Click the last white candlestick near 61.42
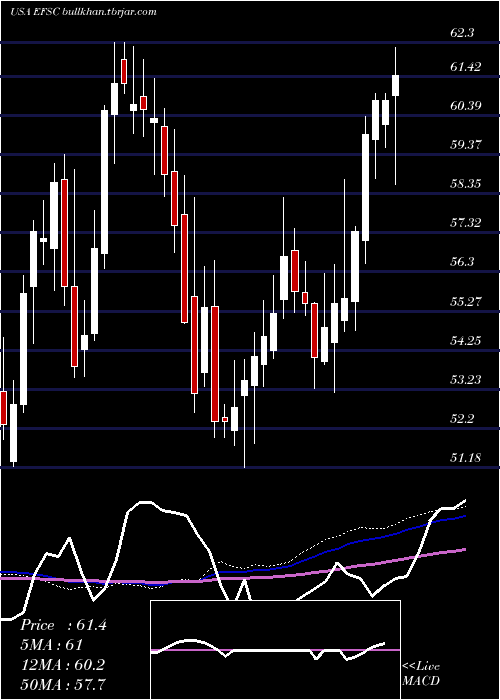 click(395, 85)
